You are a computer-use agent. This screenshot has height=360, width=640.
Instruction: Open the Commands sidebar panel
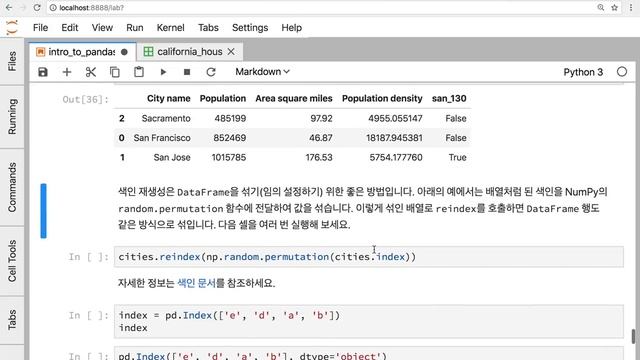point(12,187)
